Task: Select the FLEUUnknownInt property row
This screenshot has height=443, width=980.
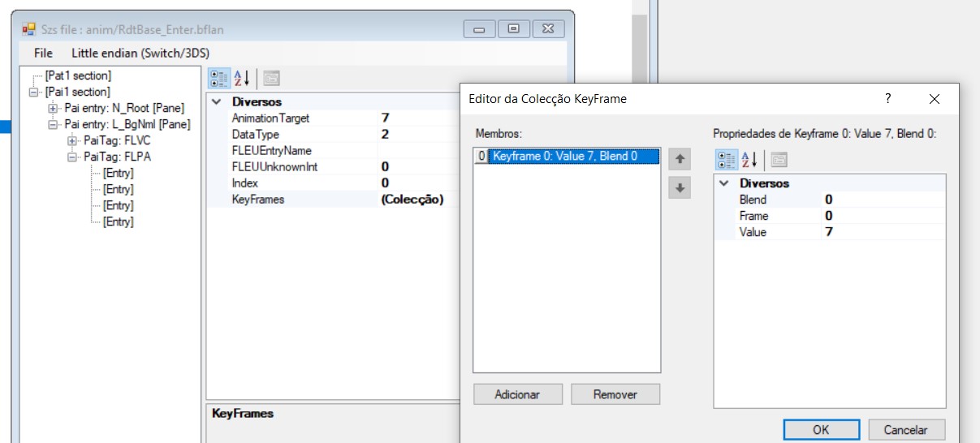Action: pos(333,167)
